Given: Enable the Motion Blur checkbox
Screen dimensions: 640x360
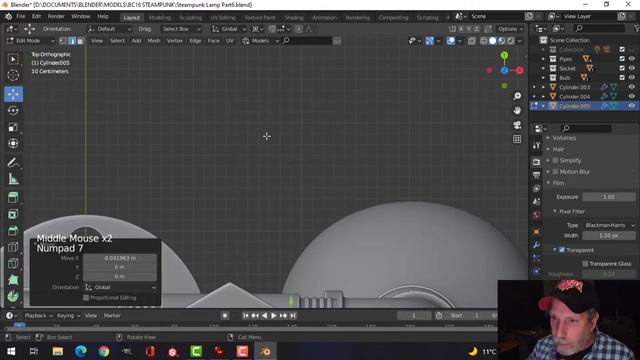Looking at the screenshot, I should (x=555, y=172).
